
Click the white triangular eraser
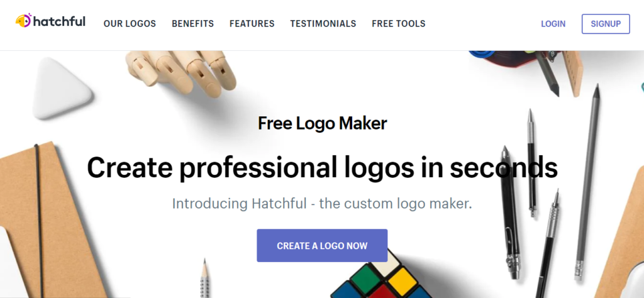coord(62,88)
